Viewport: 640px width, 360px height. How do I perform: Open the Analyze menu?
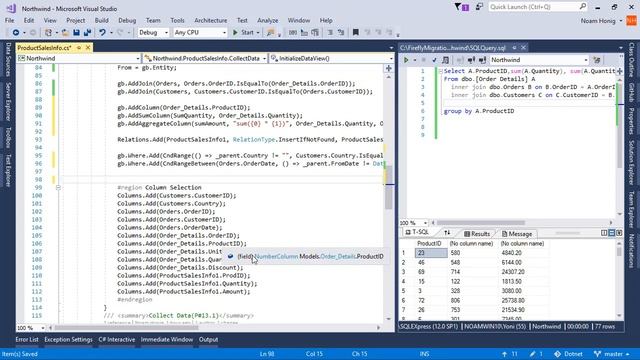267,20
